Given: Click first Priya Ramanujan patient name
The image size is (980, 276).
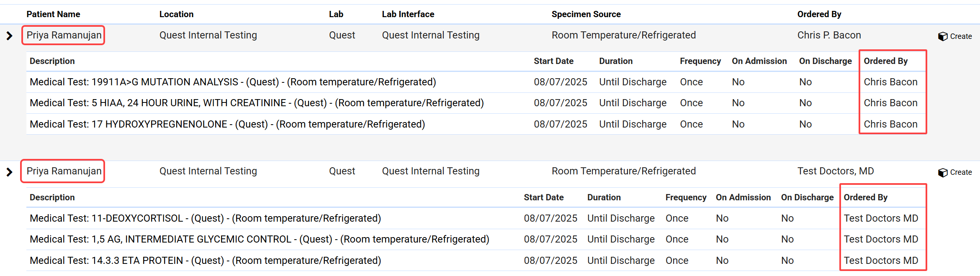Looking at the screenshot, I should pyautogui.click(x=64, y=35).
